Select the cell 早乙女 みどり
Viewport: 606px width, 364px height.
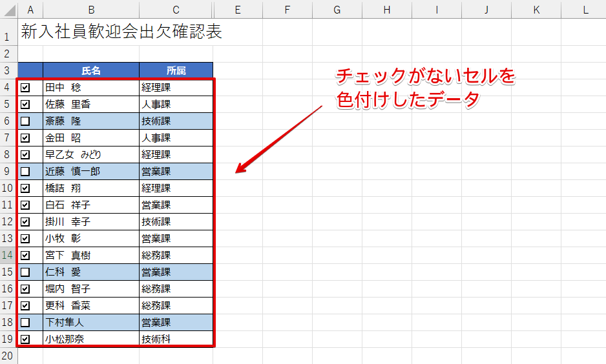[x=91, y=155]
